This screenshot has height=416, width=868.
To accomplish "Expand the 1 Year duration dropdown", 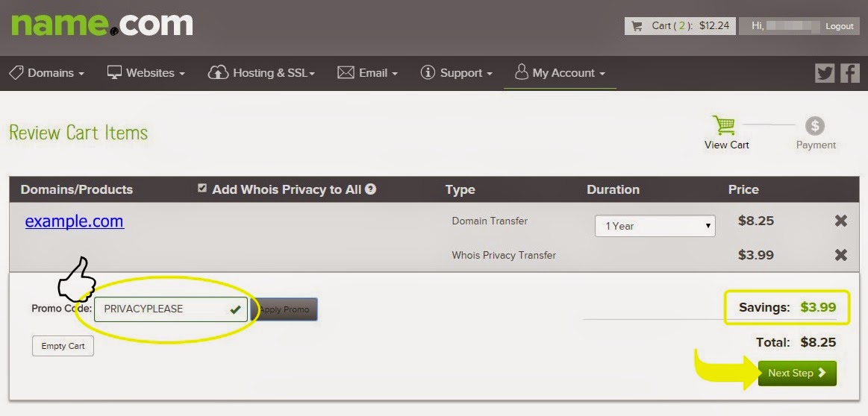I will (655, 226).
